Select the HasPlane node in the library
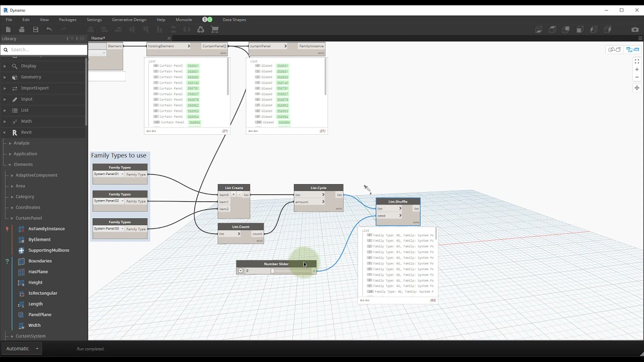Viewport: 644px width, 362px height. pos(38,271)
